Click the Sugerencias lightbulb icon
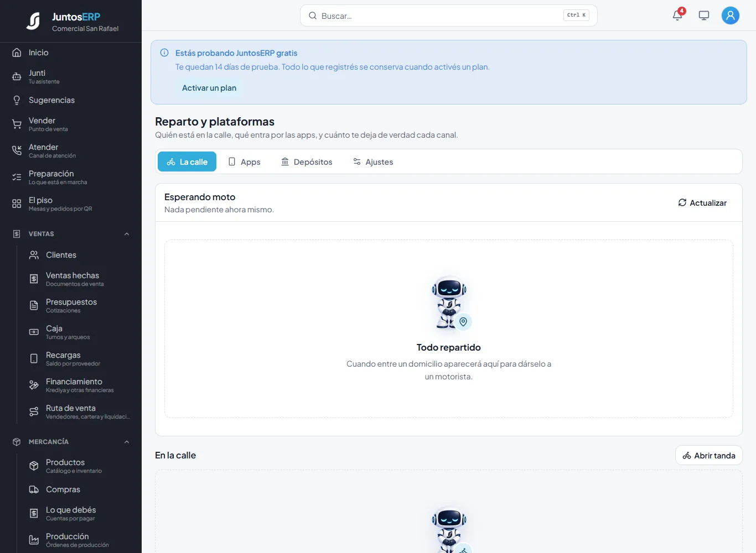The height and width of the screenshot is (553, 756). point(17,100)
